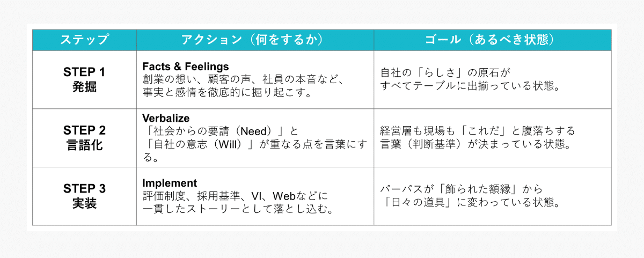This screenshot has width=644, height=258.
Task: Select the goal text 自社の「らしさ」の原石が
Action: 444,73
